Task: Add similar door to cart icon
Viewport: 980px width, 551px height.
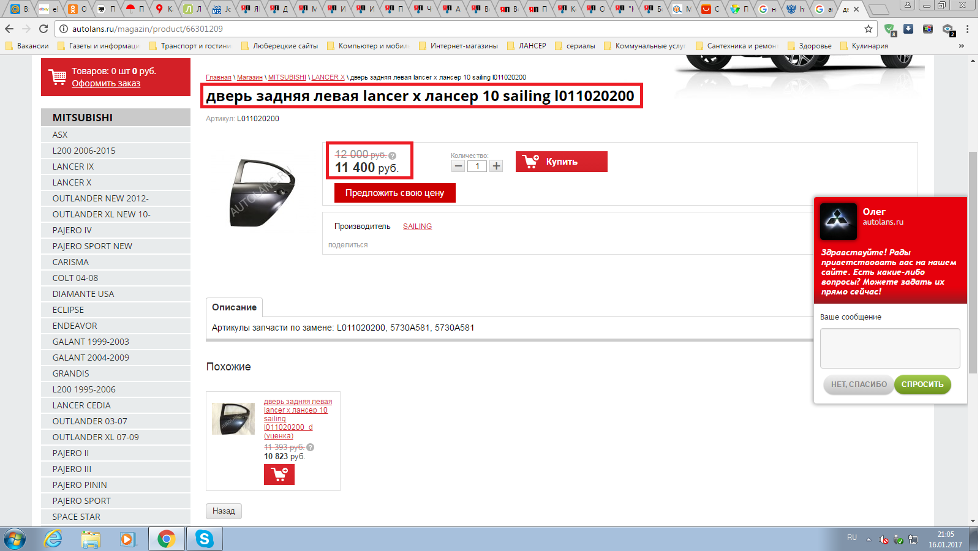Action: [279, 474]
